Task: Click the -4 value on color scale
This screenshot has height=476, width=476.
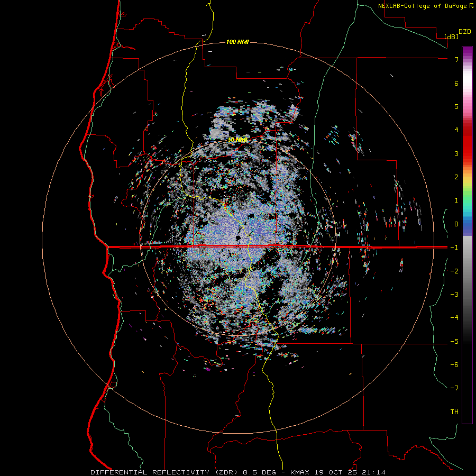Action: tap(454, 317)
